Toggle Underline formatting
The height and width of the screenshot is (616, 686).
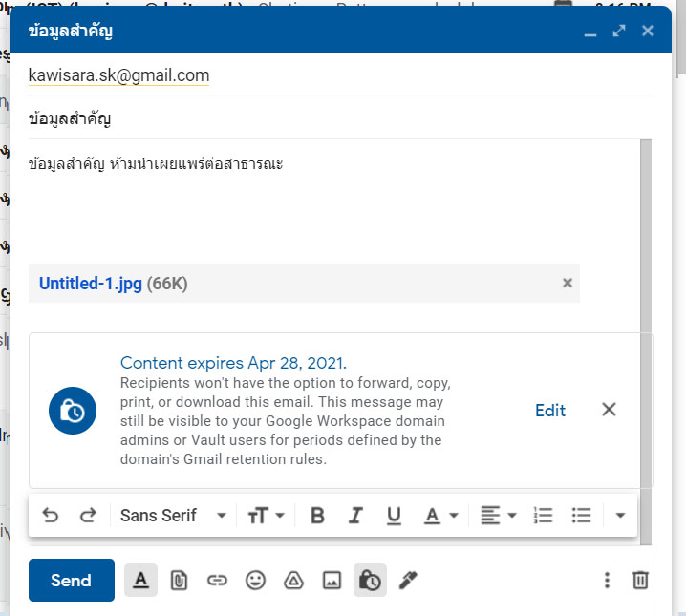pos(394,516)
